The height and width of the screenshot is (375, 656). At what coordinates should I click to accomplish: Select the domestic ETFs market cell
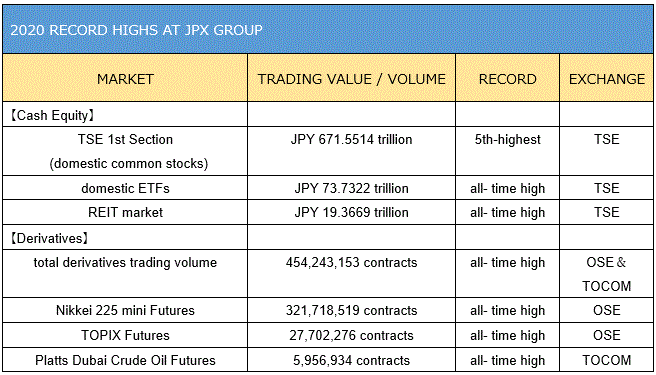coord(125,188)
